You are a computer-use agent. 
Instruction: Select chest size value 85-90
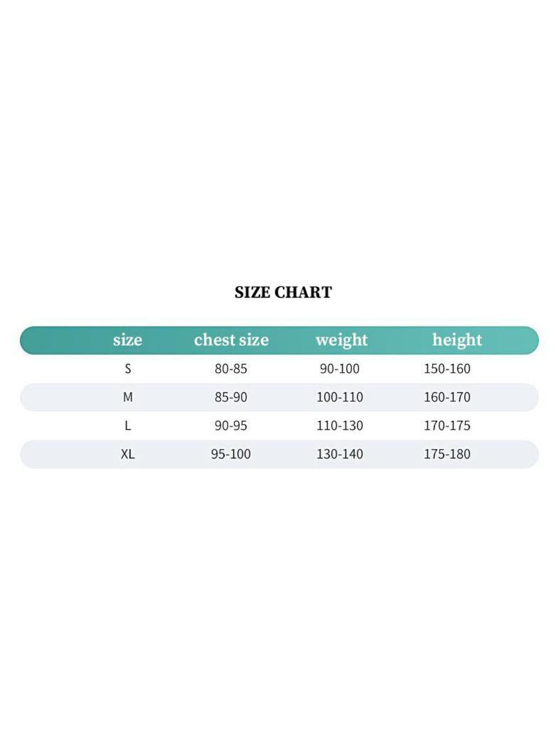click(231, 397)
